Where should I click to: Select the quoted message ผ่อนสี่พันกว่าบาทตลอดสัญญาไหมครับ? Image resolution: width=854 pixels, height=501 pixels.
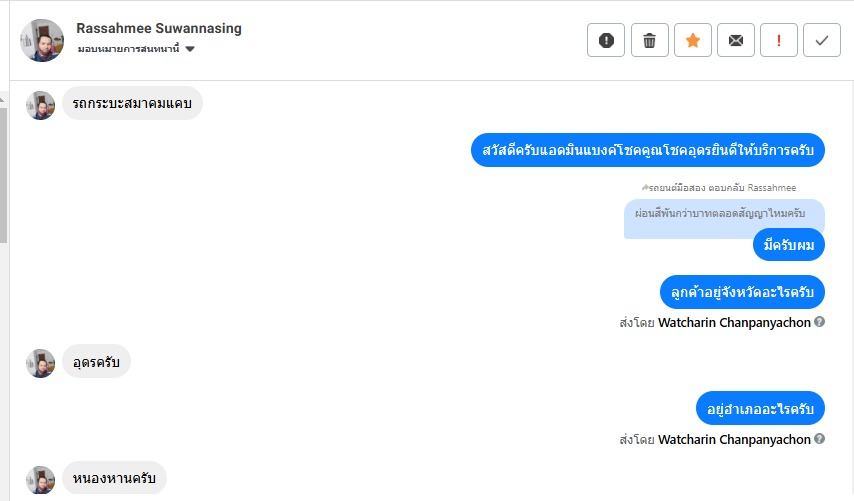click(x=720, y=213)
